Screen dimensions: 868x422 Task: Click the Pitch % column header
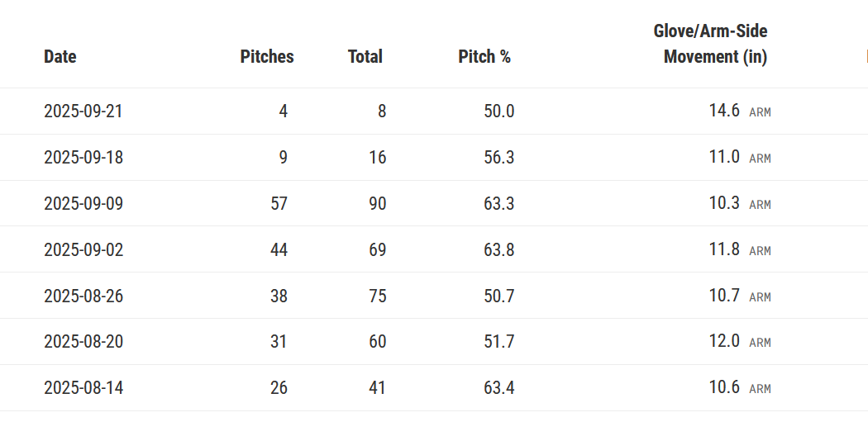pyautogui.click(x=484, y=57)
